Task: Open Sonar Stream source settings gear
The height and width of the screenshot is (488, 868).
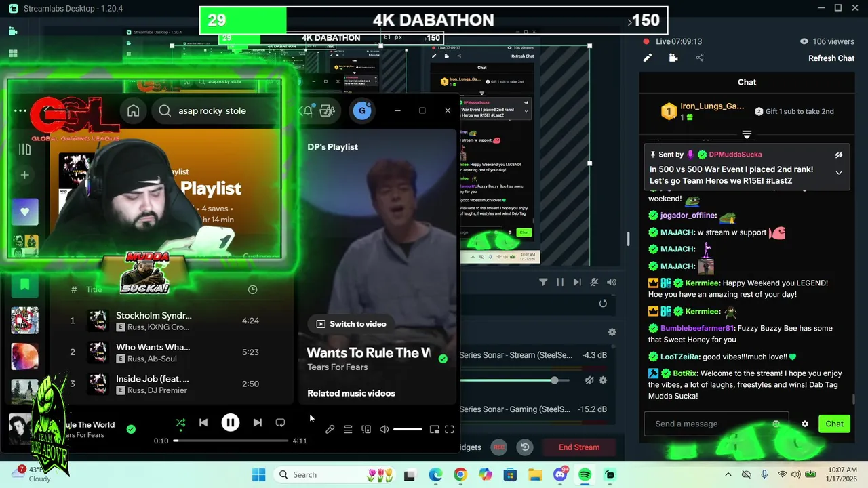Action: point(603,380)
